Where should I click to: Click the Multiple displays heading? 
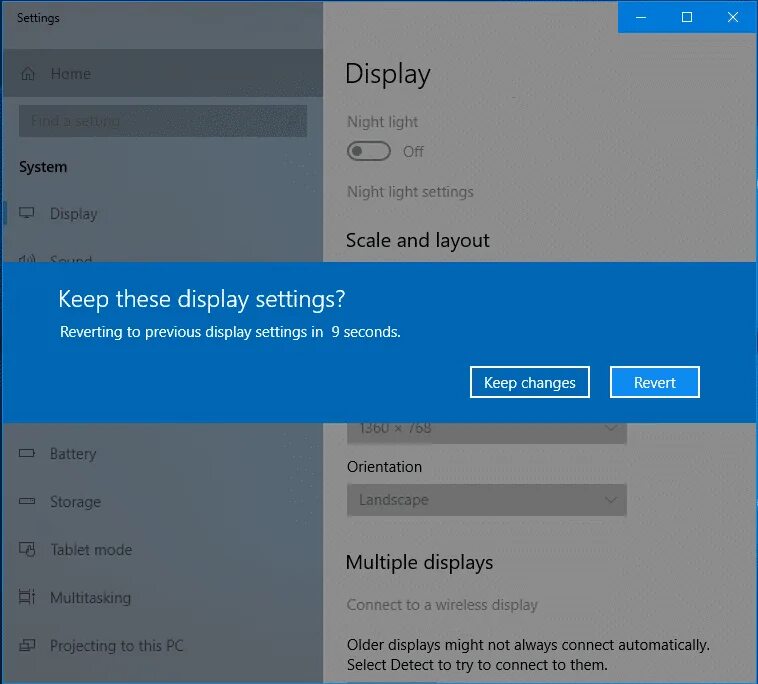420,562
